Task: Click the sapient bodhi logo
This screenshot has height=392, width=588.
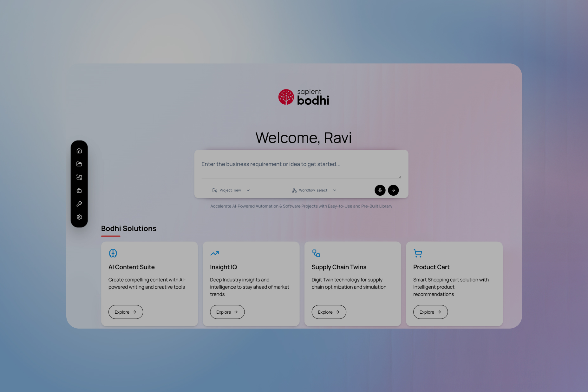Action: pos(304,97)
